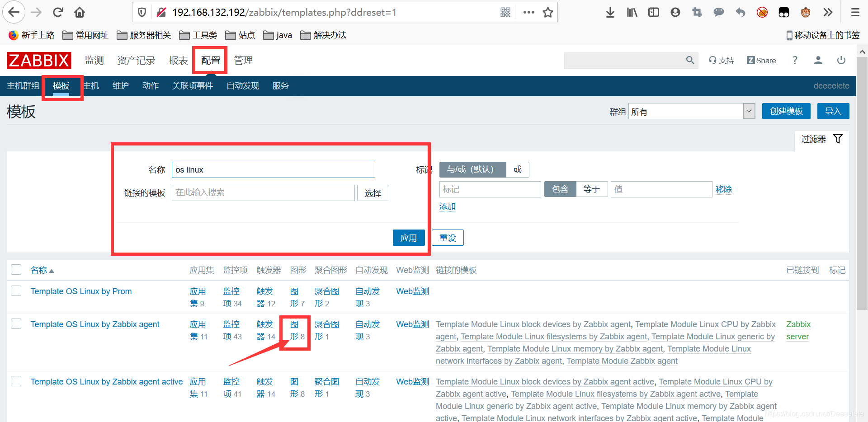Screen dimensions: 868x422
Task: Click the 添加 tag link
Action: 448,206
